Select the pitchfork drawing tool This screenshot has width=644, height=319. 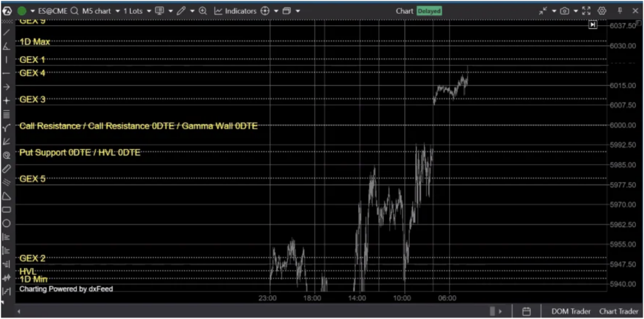click(x=6, y=128)
